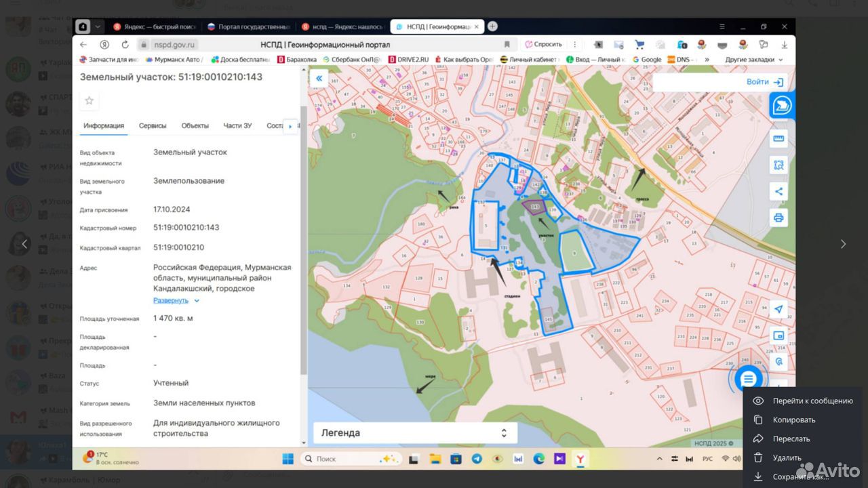
Task: Choose Переслать from context menu
Action: (803, 439)
